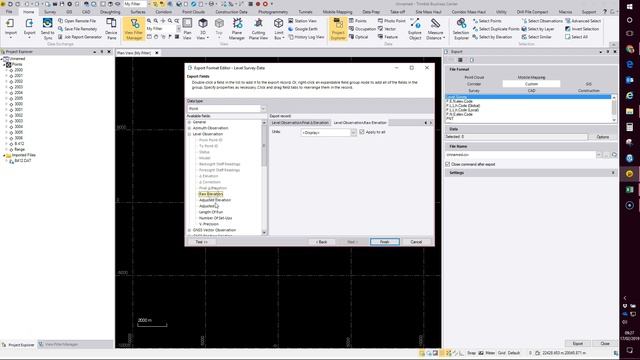Open the My Filter dropdown in ribbon
640x360 pixels.
178,29
